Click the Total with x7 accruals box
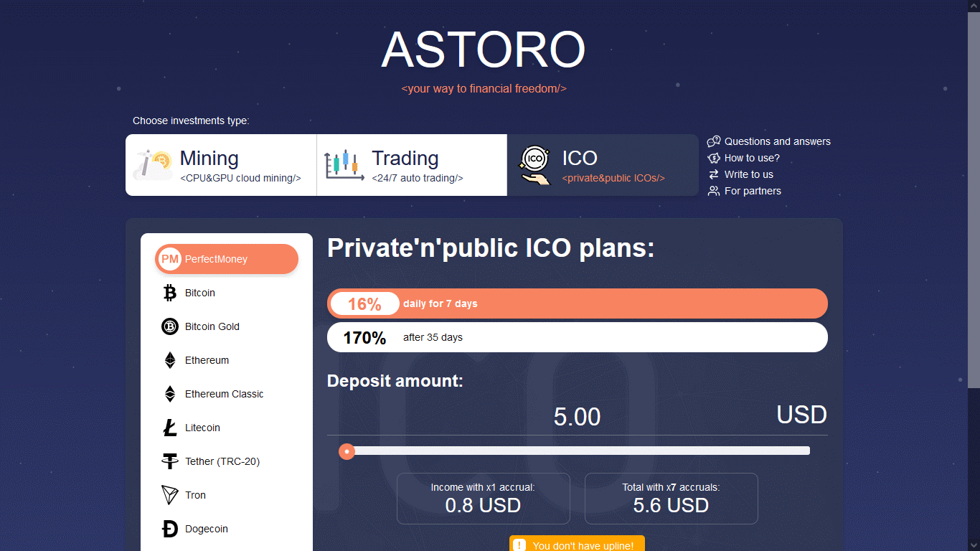Viewport: 980px width, 551px height. pyautogui.click(x=671, y=499)
